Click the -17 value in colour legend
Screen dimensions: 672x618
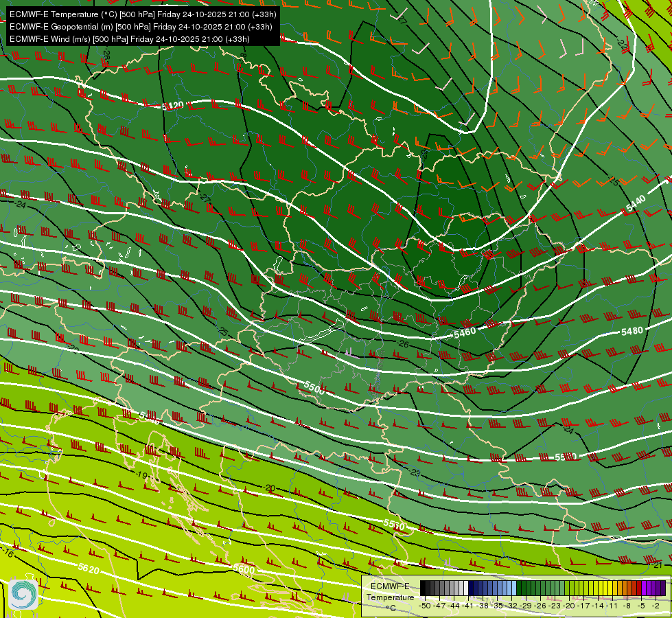(x=583, y=606)
